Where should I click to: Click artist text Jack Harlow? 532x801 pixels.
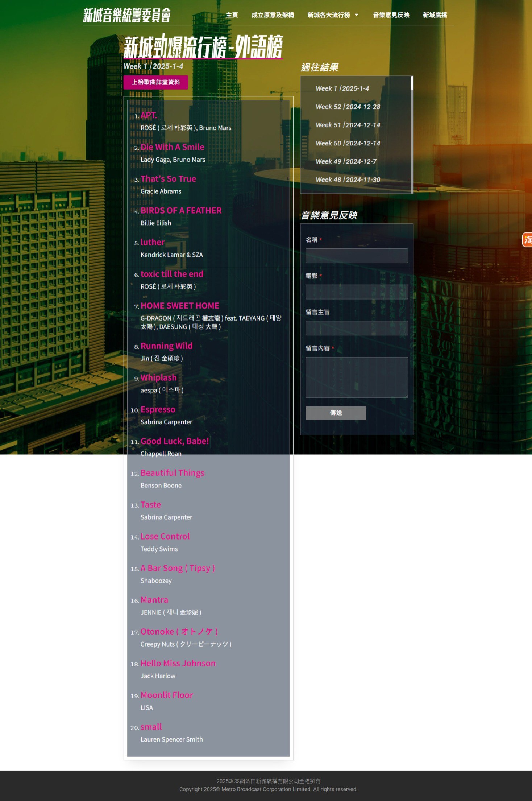coord(158,676)
